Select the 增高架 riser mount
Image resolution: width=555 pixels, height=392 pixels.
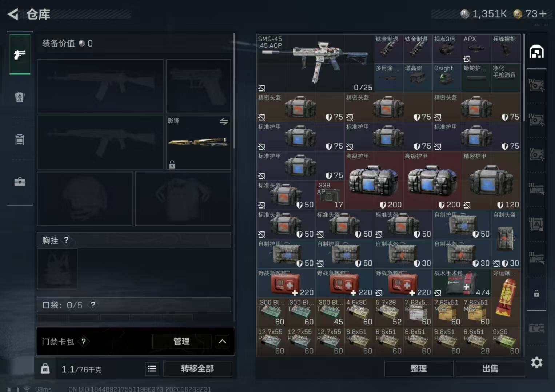pyautogui.click(x=418, y=78)
